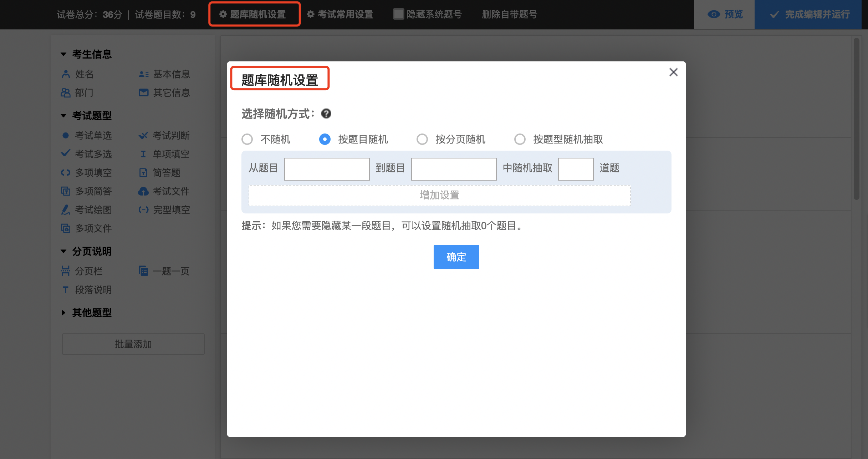Click the 考试判断 icon
The height and width of the screenshot is (459, 868).
pos(143,136)
